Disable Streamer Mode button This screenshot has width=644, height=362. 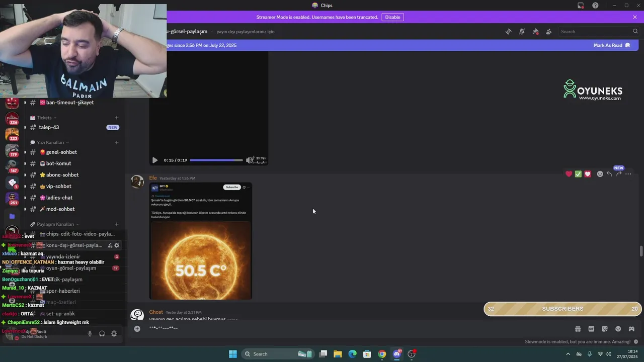[x=392, y=17]
